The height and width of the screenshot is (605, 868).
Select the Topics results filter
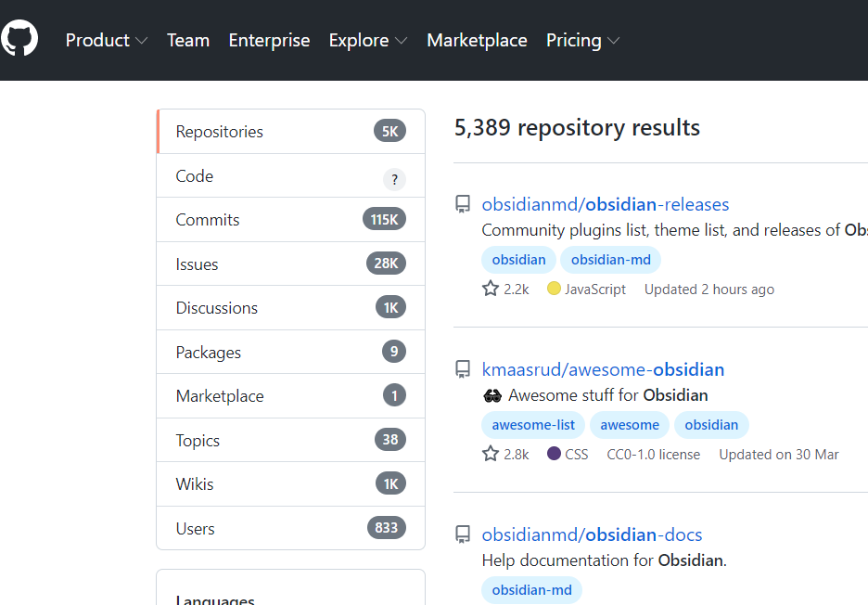pos(290,440)
